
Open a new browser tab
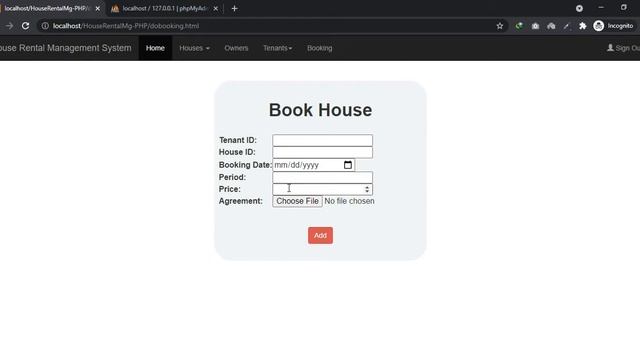tap(234, 8)
